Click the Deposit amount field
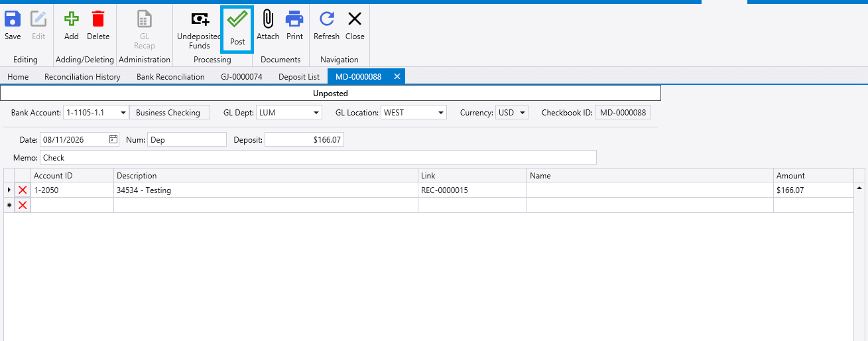This screenshot has width=868, height=341. click(x=304, y=139)
